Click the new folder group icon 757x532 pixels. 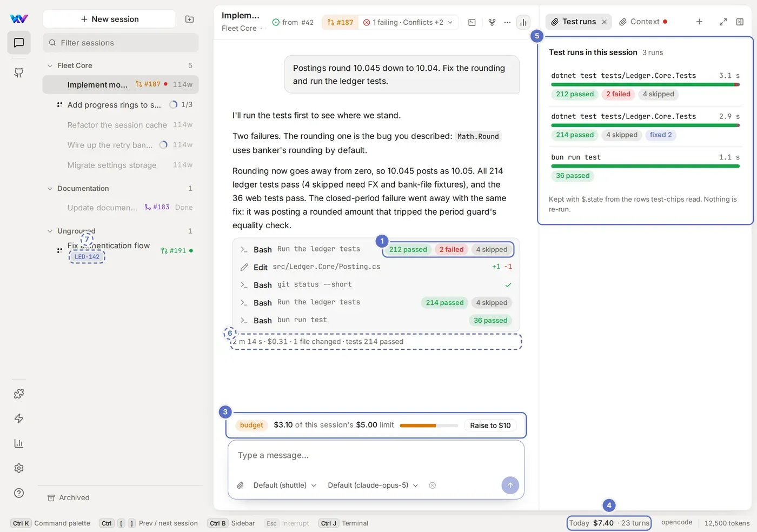pyautogui.click(x=189, y=19)
